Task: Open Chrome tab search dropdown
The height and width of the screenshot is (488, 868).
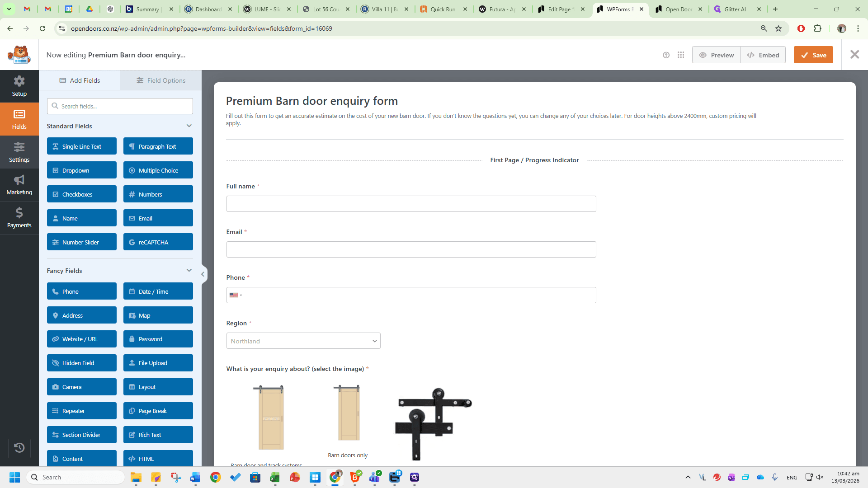Action: click(9, 9)
